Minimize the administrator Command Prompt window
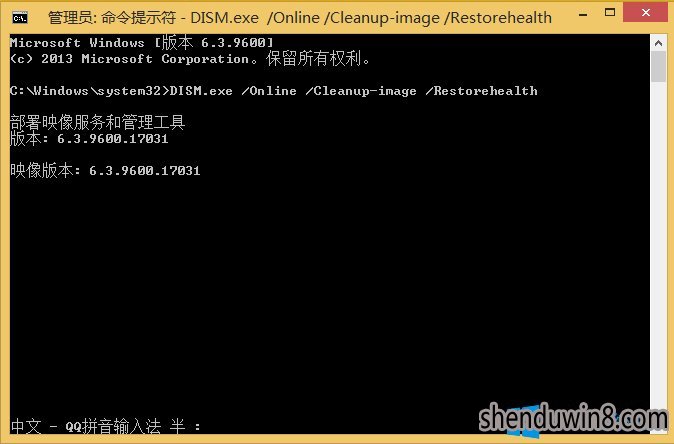Screen dimensions: 674x444 pyautogui.click(x=583, y=15)
